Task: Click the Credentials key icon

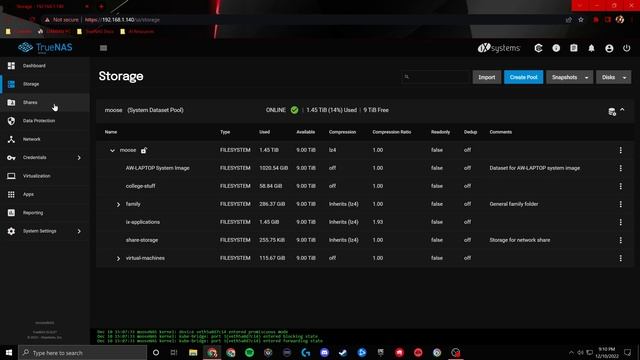Action: pos(11,158)
